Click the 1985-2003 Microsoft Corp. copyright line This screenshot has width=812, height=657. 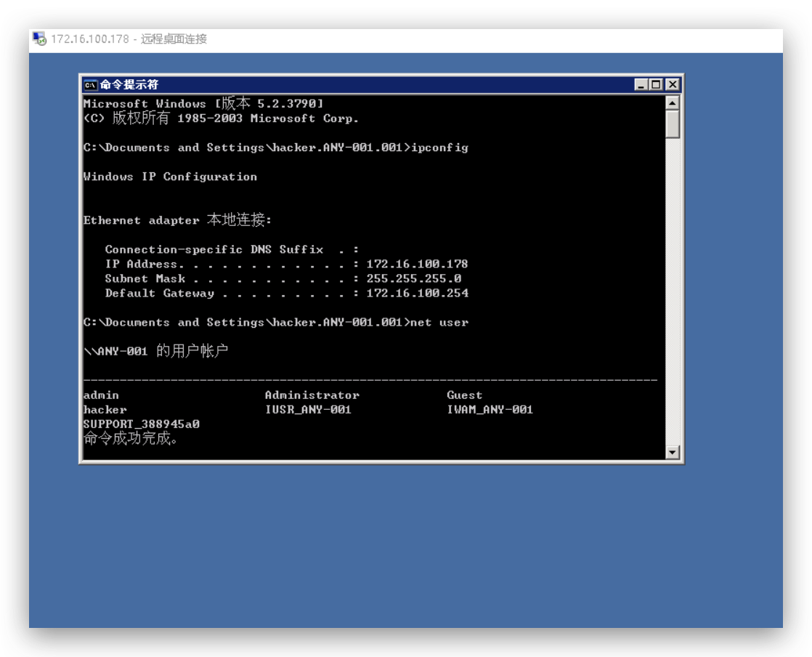pyautogui.click(x=221, y=118)
